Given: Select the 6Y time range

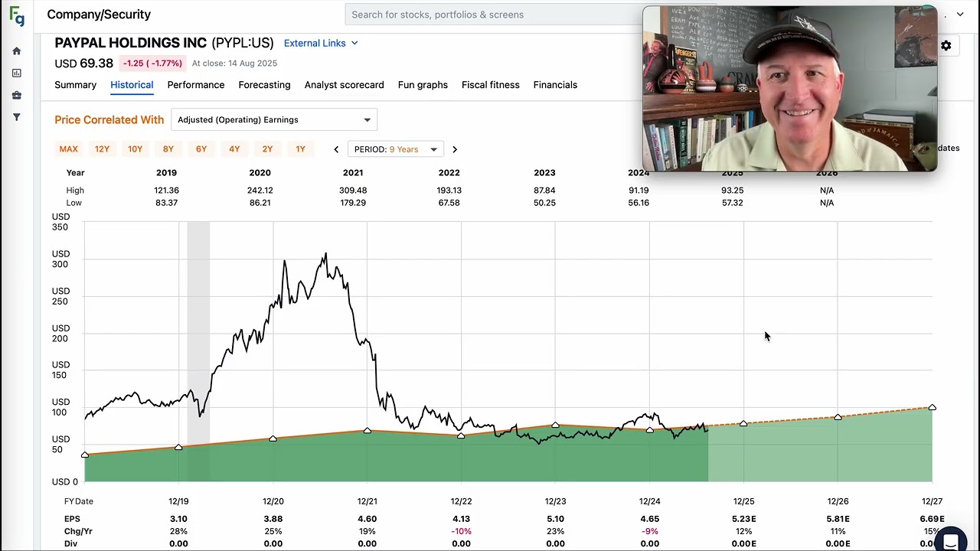Looking at the screenshot, I should pos(201,149).
